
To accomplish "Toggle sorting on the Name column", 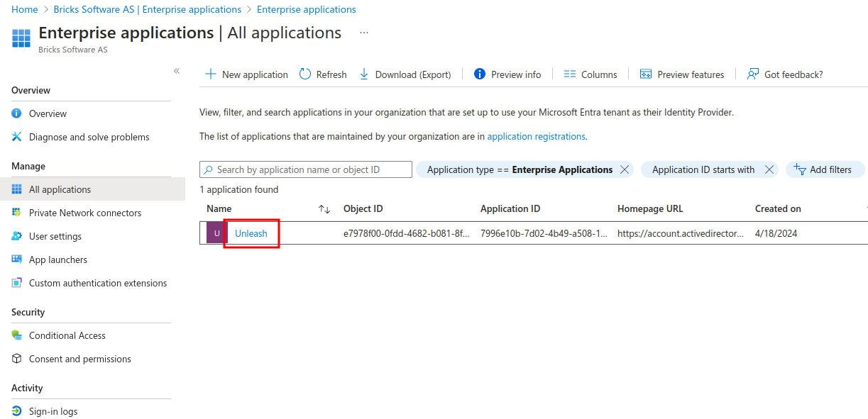I will tap(324, 208).
